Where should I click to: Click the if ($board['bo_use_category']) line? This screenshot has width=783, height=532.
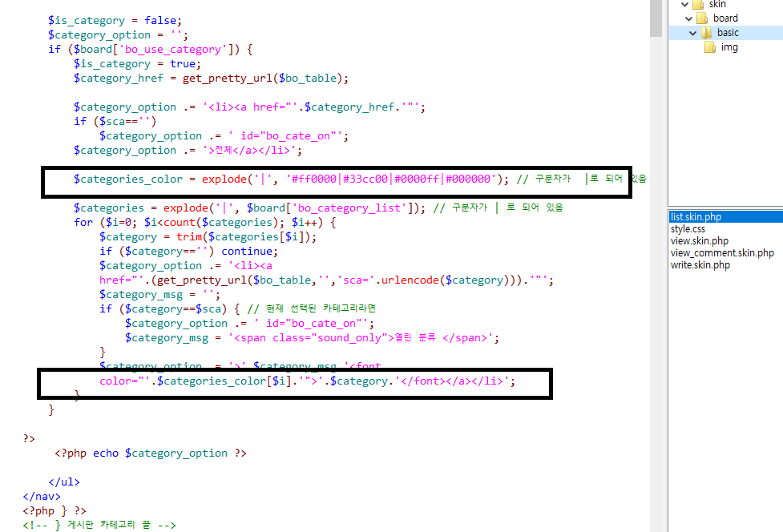pos(151,50)
